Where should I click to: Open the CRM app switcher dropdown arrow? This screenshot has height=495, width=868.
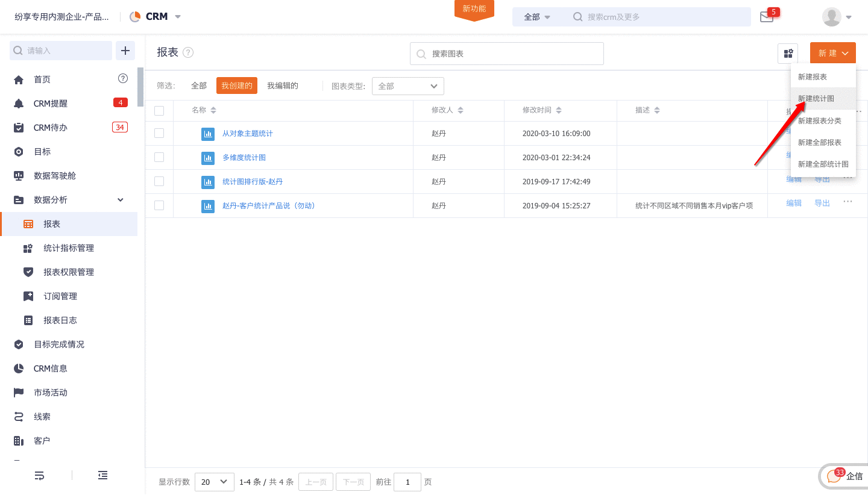coord(178,17)
